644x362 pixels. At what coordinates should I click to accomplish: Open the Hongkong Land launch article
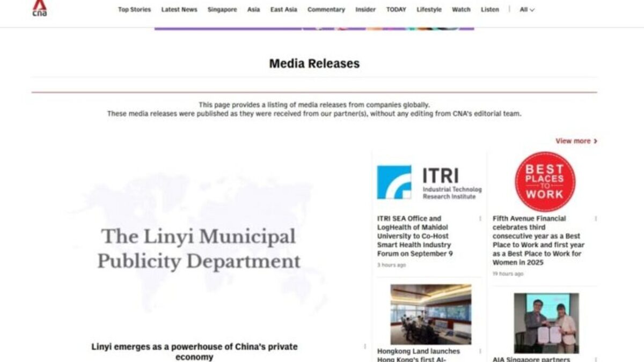(418, 353)
